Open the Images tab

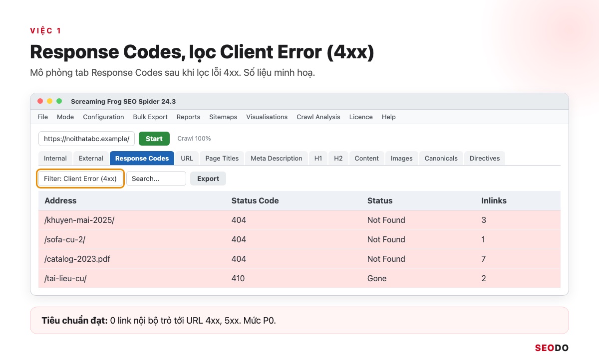point(402,158)
